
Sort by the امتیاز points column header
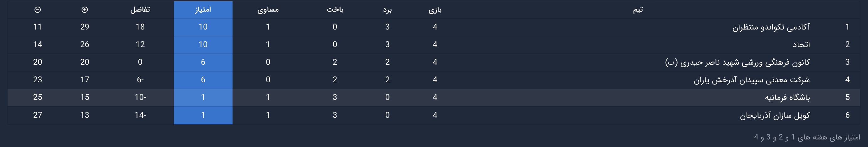click(203, 10)
